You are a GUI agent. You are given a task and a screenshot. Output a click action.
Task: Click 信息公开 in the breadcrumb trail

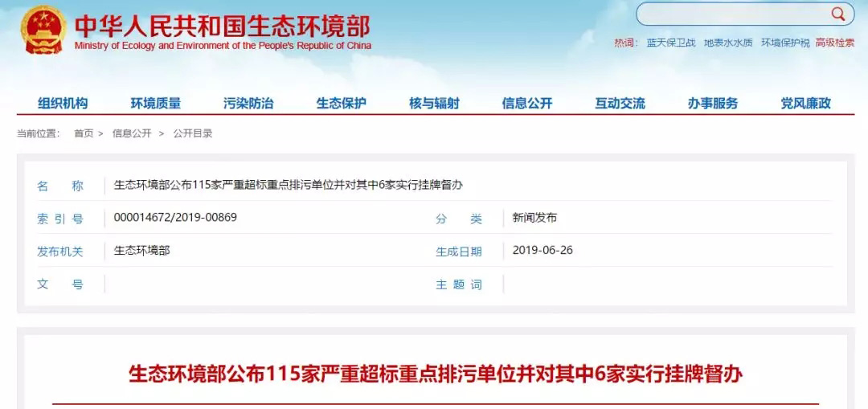[x=132, y=133]
